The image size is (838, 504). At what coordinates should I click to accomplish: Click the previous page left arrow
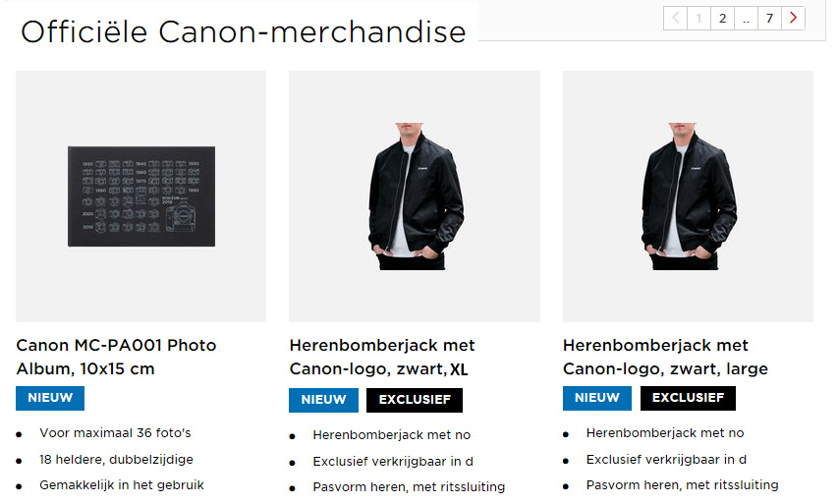[675, 18]
